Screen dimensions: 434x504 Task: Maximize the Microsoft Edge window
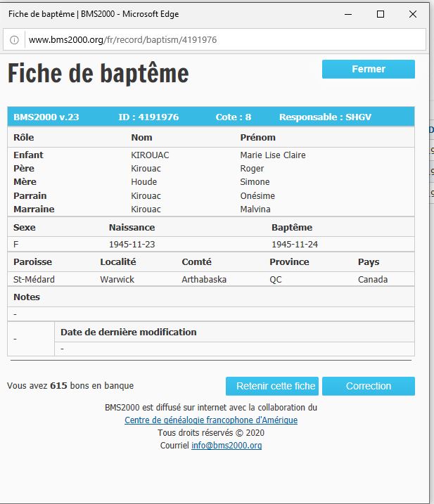(381, 14)
